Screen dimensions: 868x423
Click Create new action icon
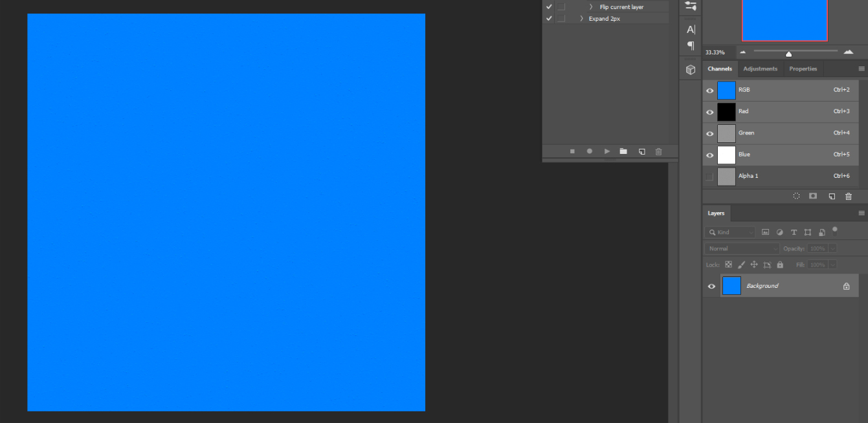click(x=641, y=151)
